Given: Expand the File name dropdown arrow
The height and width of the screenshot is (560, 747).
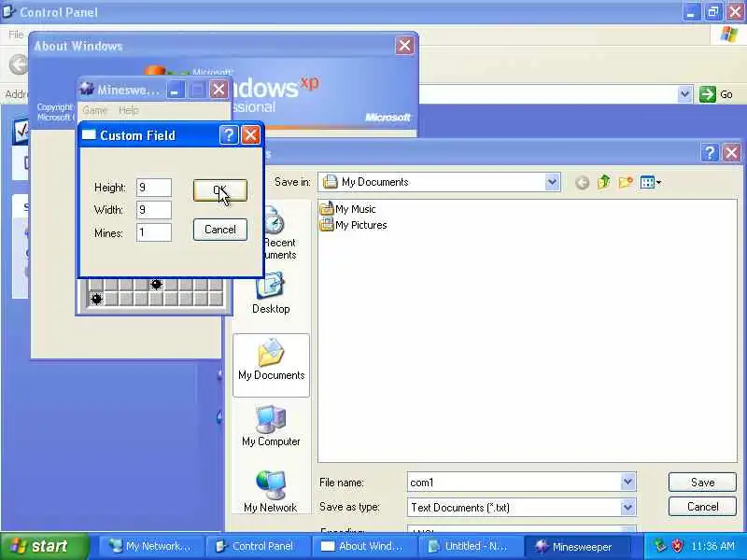Looking at the screenshot, I should (x=627, y=482).
